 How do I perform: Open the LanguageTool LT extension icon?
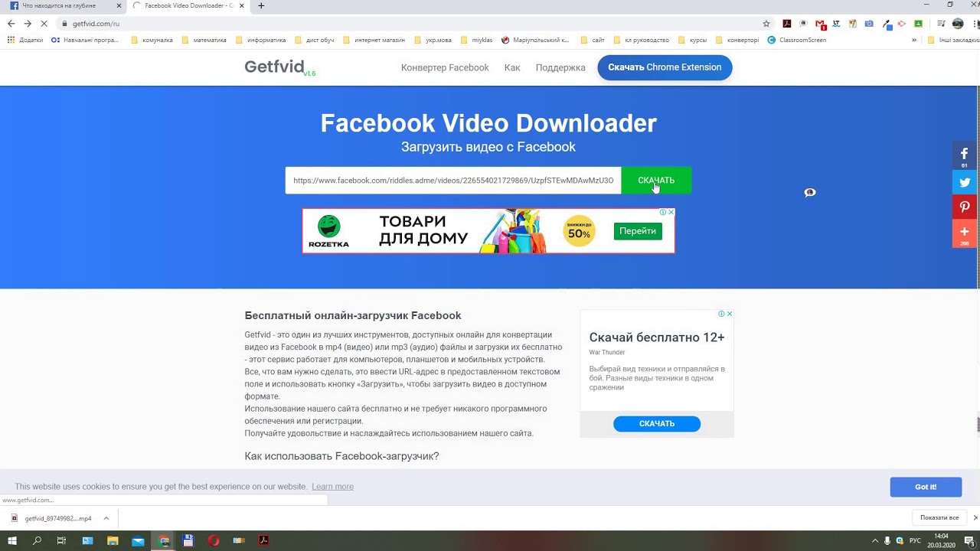tap(836, 24)
